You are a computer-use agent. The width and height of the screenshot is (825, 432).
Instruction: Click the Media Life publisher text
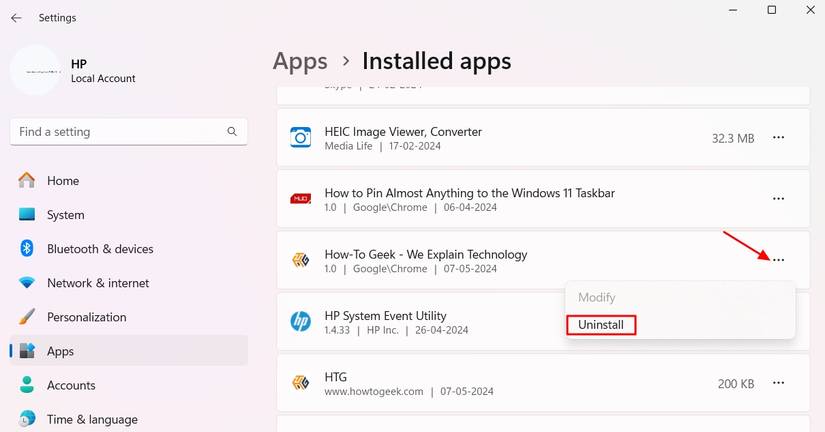(x=348, y=146)
